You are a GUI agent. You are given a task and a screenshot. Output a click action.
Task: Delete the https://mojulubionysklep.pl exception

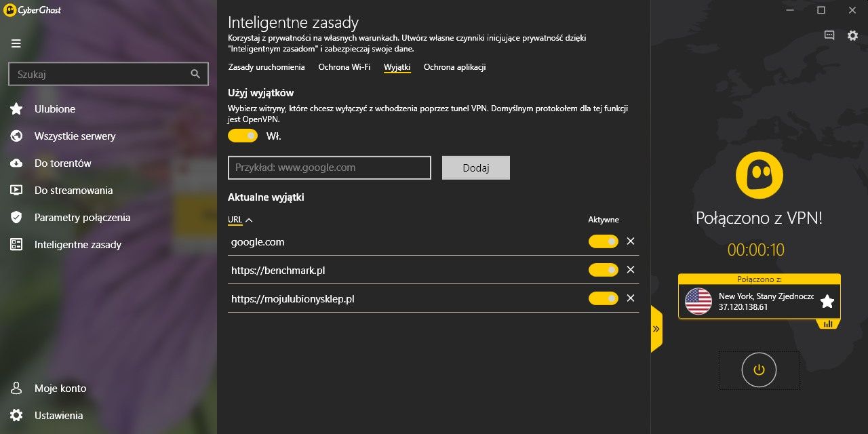click(x=631, y=298)
